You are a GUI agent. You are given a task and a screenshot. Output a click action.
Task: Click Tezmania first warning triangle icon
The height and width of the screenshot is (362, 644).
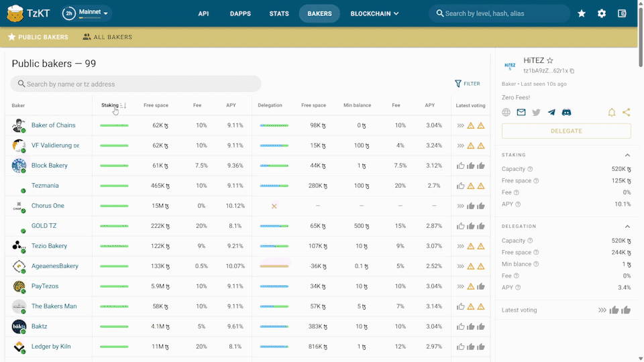(471, 186)
